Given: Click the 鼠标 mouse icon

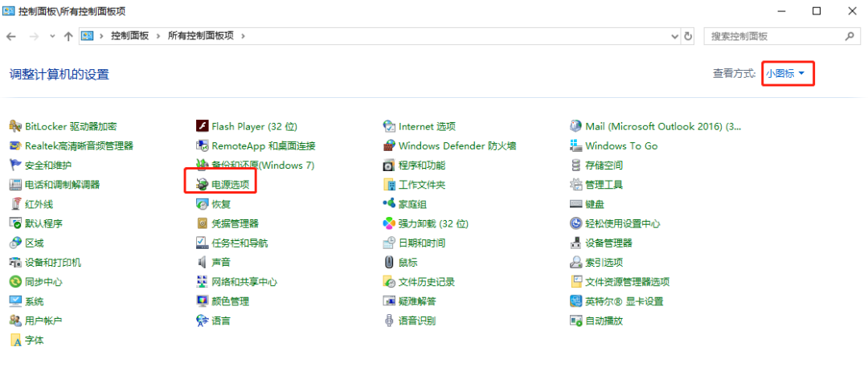Looking at the screenshot, I should tap(389, 263).
